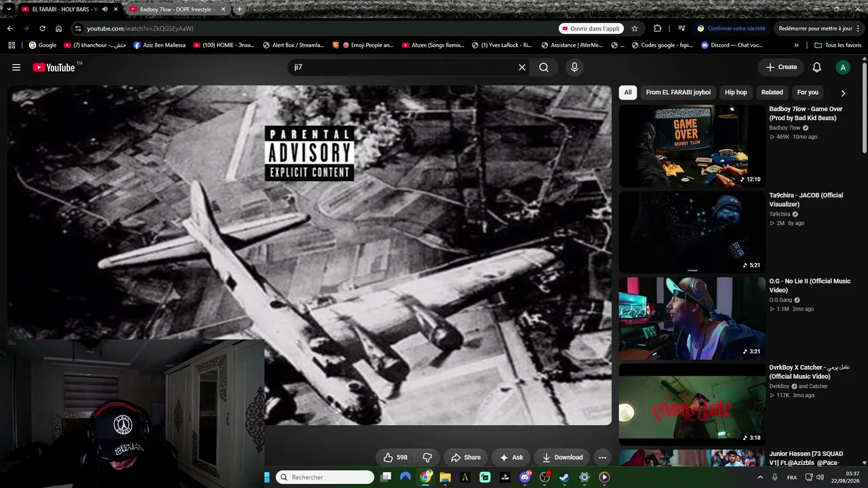Open the Google bookmark
Viewport: 868px width, 488px height.
[42, 45]
